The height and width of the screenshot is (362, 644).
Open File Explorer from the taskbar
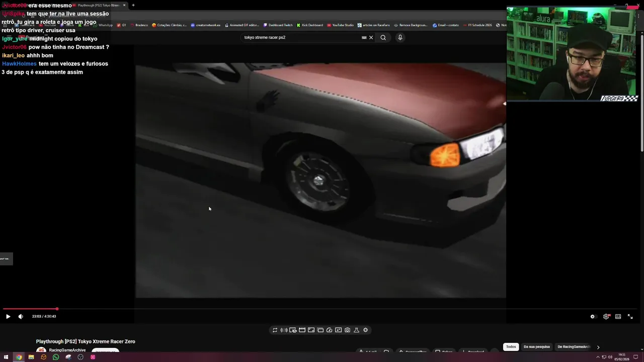click(31, 357)
